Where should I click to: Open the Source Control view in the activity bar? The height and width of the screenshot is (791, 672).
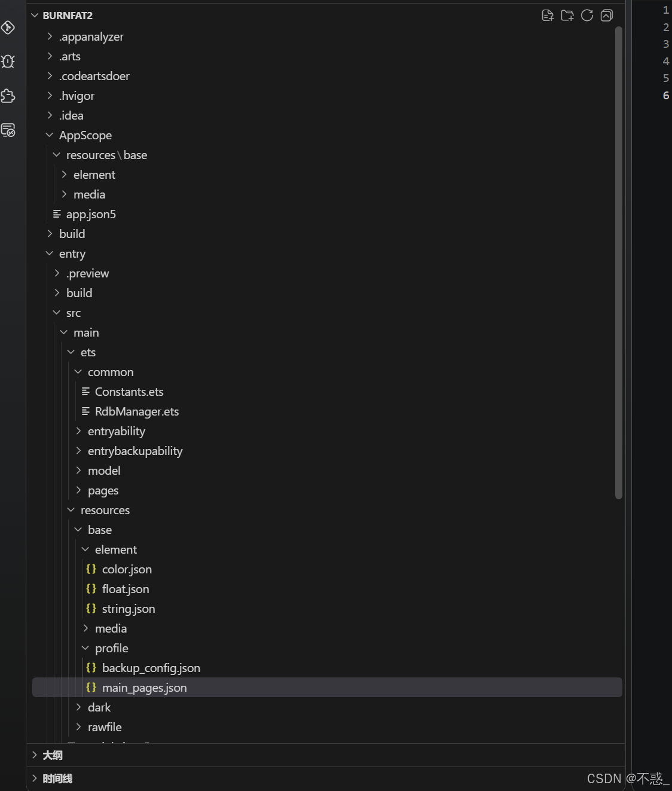(8, 28)
